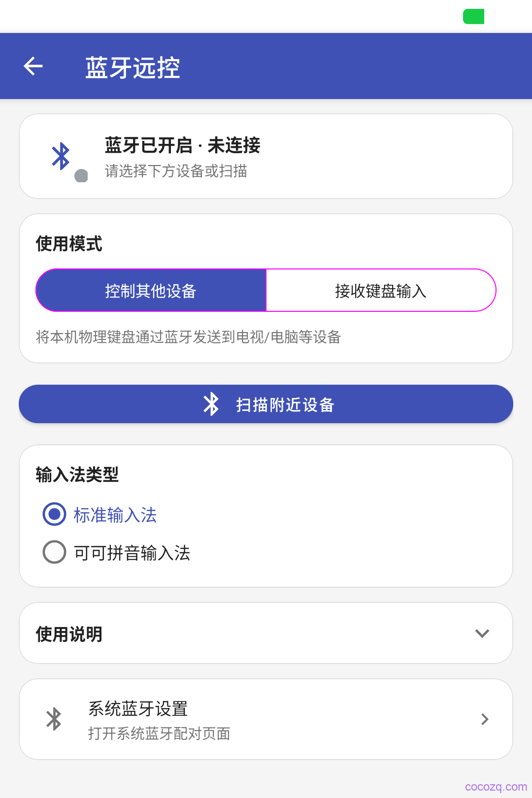The height and width of the screenshot is (798, 532).
Task: Tap the green battery indicator
Action: tap(473, 16)
